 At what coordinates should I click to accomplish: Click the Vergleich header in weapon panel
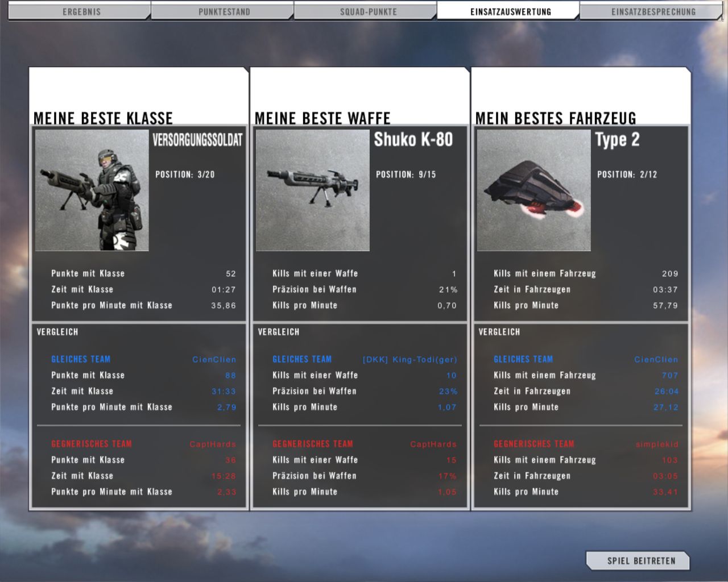coord(279,332)
